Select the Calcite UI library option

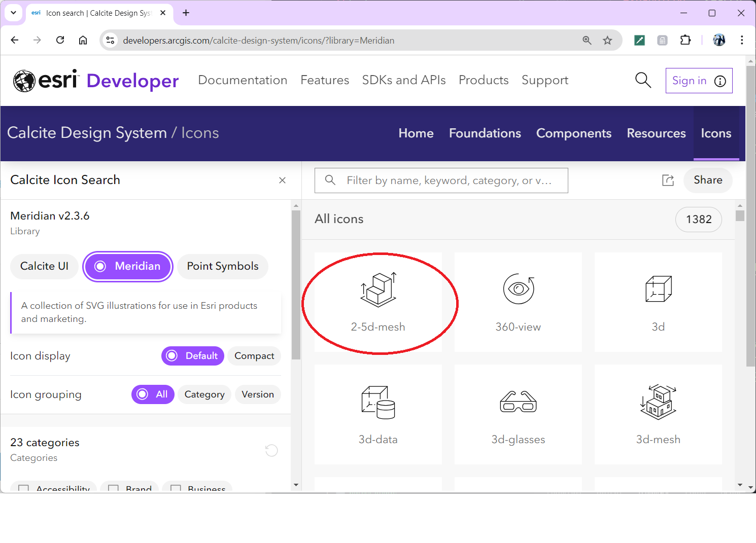pyautogui.click(x=44, y=266)
